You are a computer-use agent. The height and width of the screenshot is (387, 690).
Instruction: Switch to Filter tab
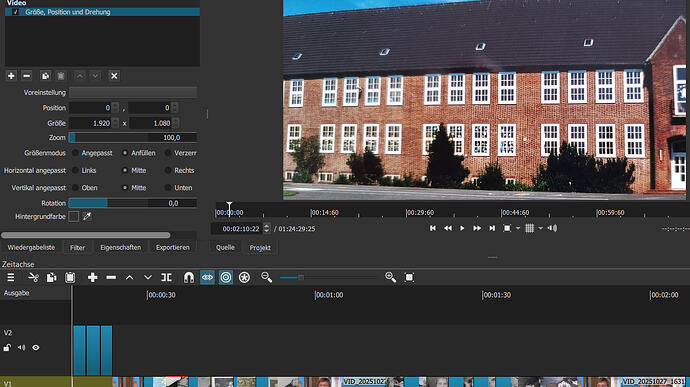(x=77, y=248)
